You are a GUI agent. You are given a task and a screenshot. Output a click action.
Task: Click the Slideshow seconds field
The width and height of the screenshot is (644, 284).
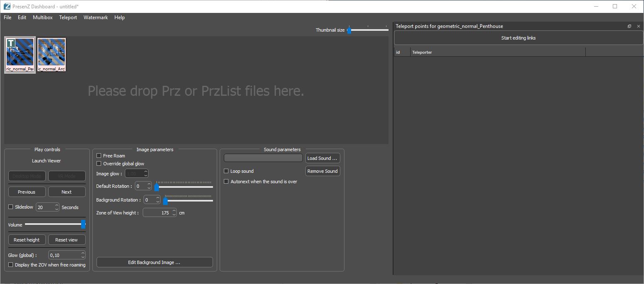47,207
